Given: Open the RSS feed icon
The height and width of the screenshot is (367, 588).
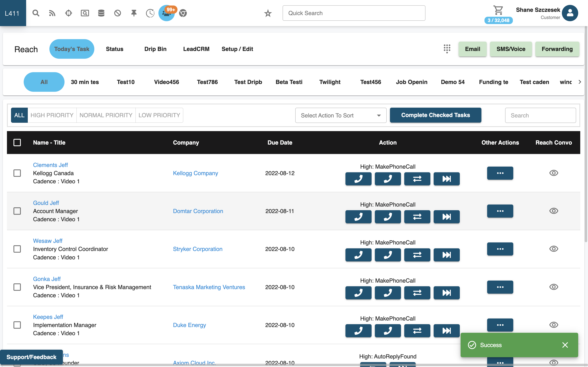Looking at the screenshot, I should (52, 13).
